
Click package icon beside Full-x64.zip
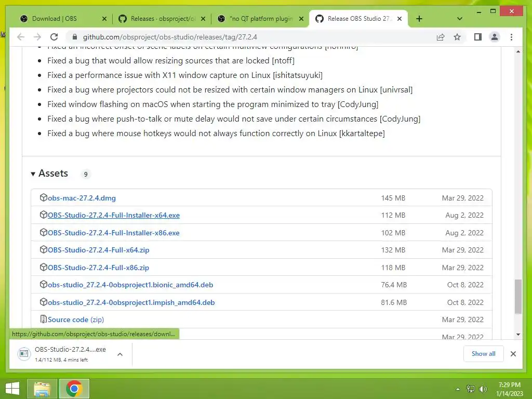click(x=44, y=250)
